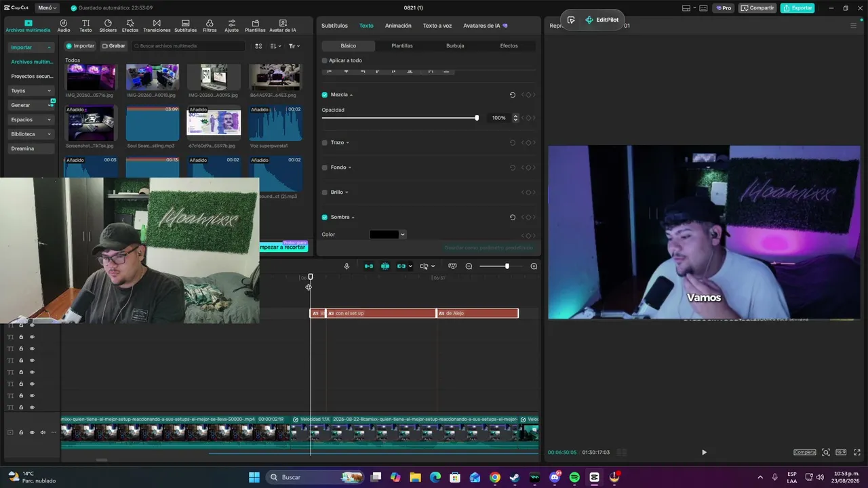The height and width of the screenshot is (488, 868).
Task: Click the preview-axis icon before zoom out
Action: coord(452,266)
